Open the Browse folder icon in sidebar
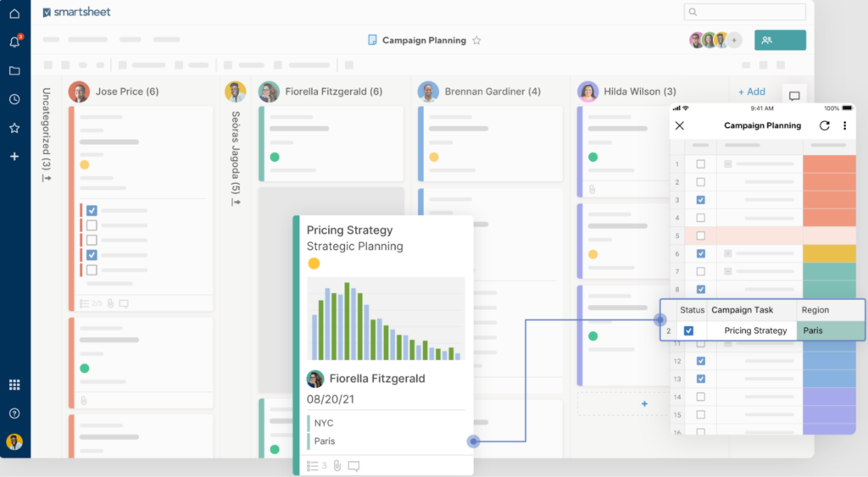Image resolution: width=868 pixels, height=477 pixels. coord(14,70)
